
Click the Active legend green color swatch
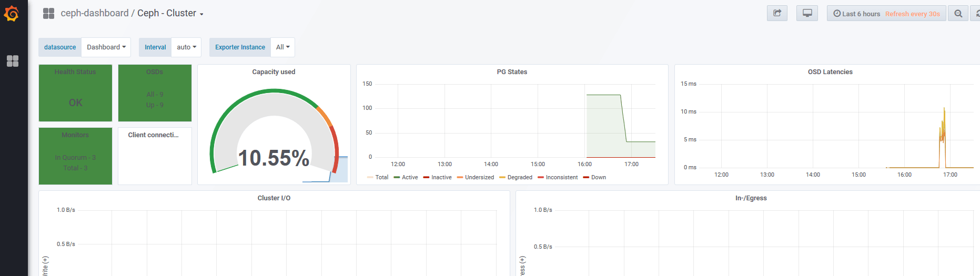(397, 178)
